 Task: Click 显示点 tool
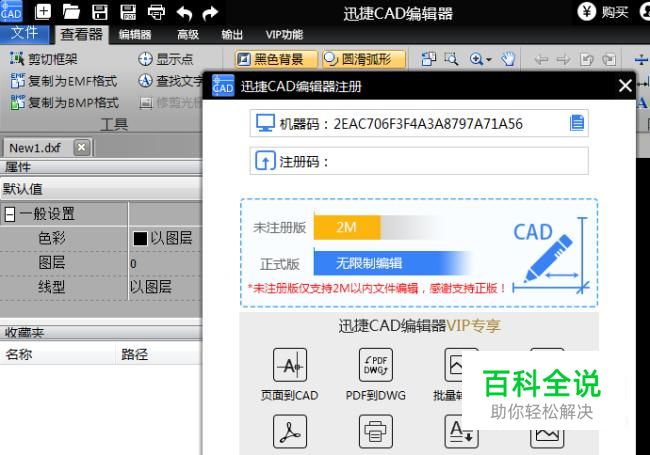[x=165, y=59]
